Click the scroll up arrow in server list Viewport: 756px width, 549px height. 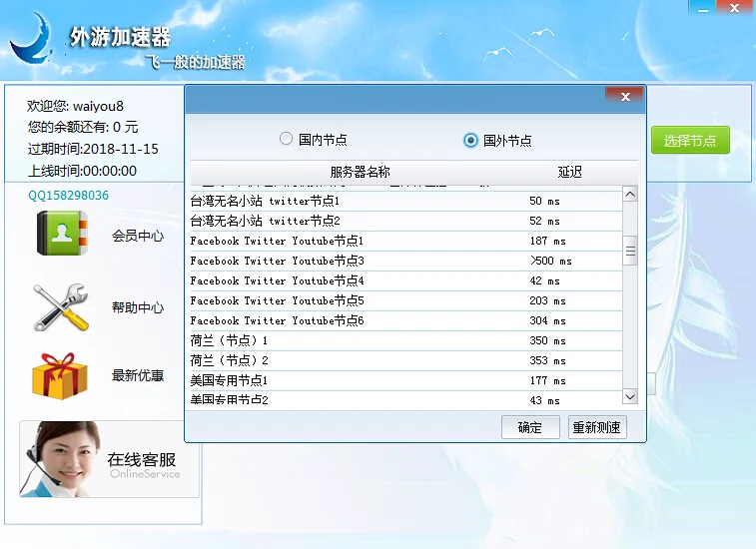629,196
